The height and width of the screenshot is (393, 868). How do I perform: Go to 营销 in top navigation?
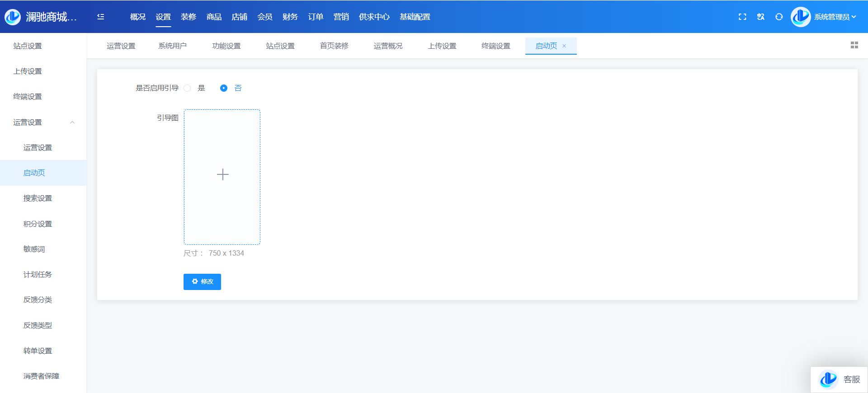click(341, 17)
